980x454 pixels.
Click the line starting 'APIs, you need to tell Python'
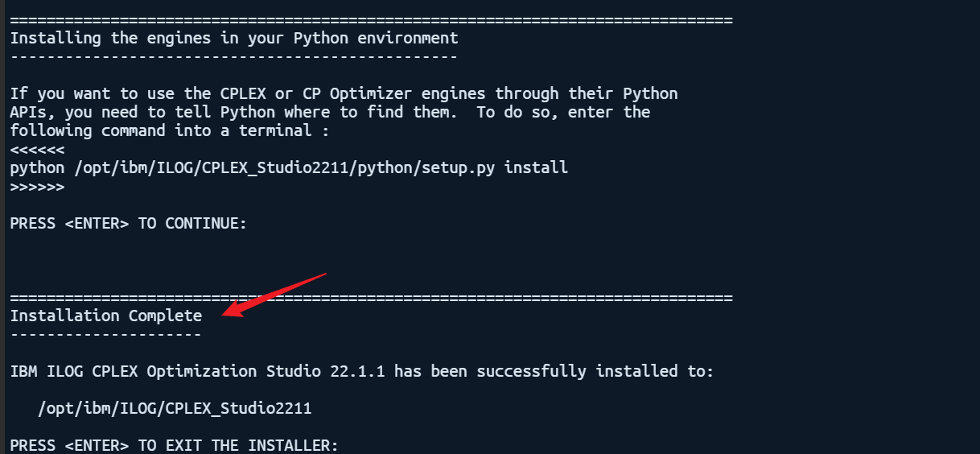click(x=330, y=112)
